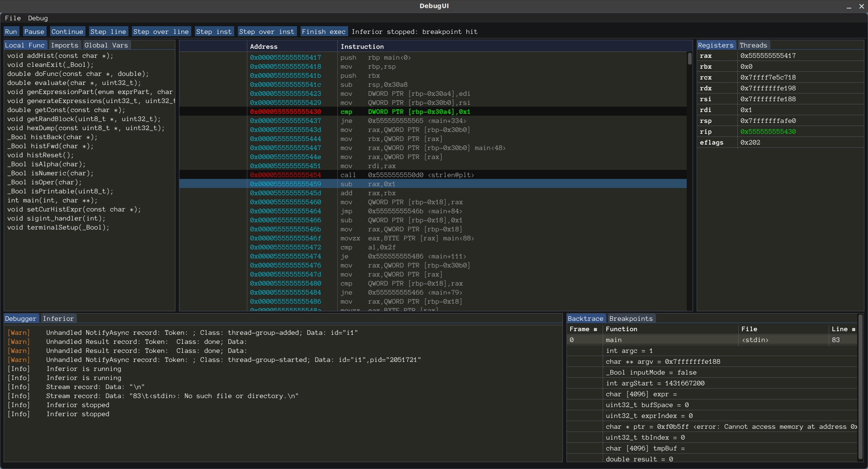Select function void addHist(const char *)
The width and height of the screenshot is (868, 469).
[x=60, y=56]
